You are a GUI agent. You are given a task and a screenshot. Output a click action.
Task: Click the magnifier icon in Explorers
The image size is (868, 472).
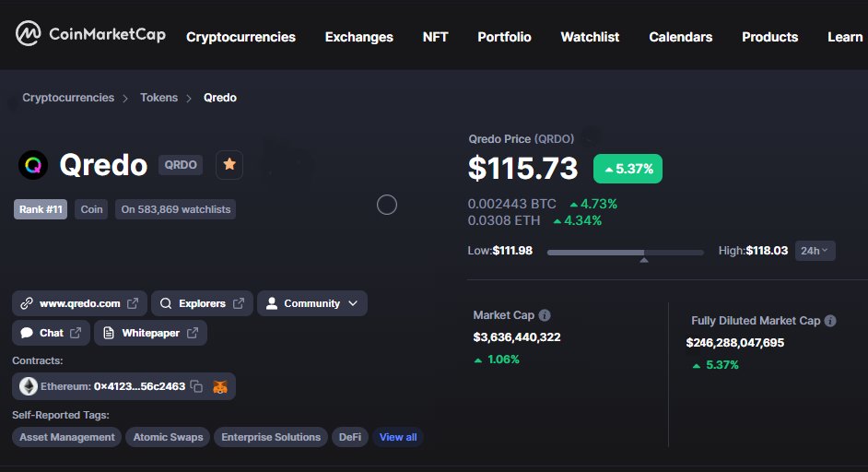[166, 303]
